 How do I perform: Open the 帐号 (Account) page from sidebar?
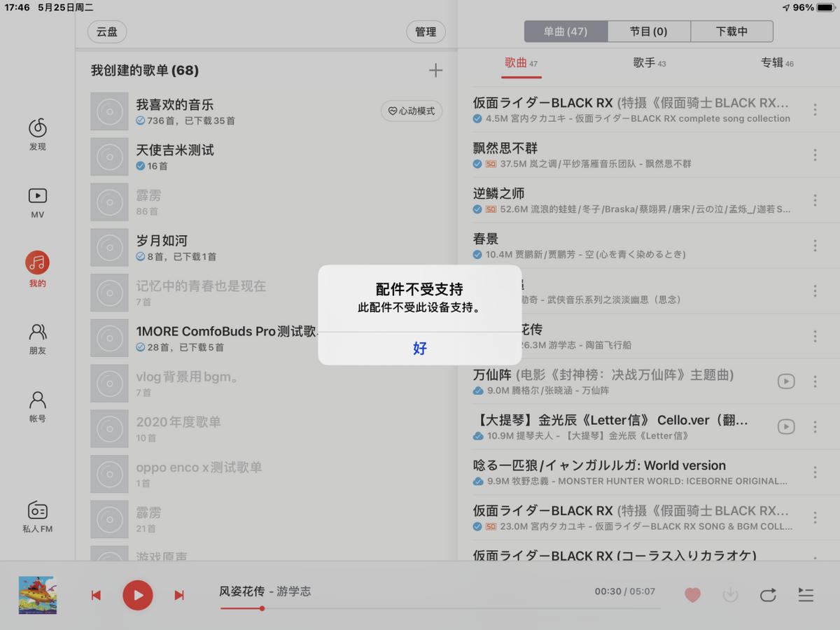coord(37,405)
